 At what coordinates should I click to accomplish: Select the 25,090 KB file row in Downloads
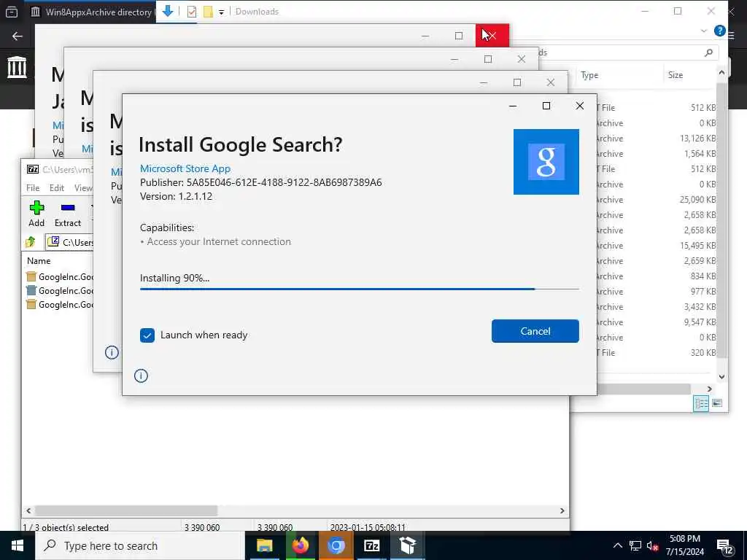656,200
